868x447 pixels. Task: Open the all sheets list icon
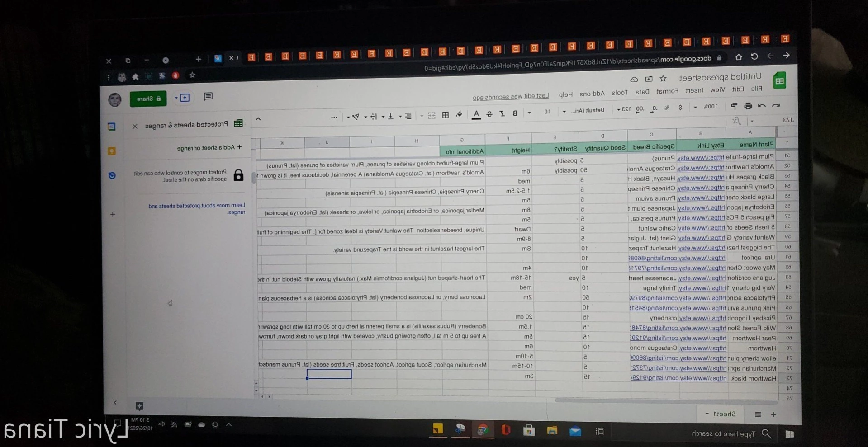[x=758, y=414]
